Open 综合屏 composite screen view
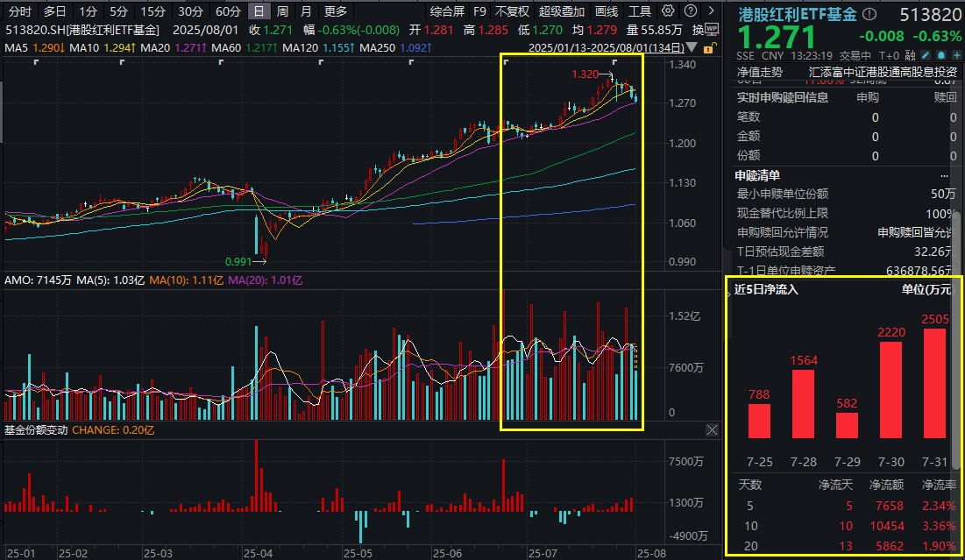The image size is (965, 560). [448, 10]
